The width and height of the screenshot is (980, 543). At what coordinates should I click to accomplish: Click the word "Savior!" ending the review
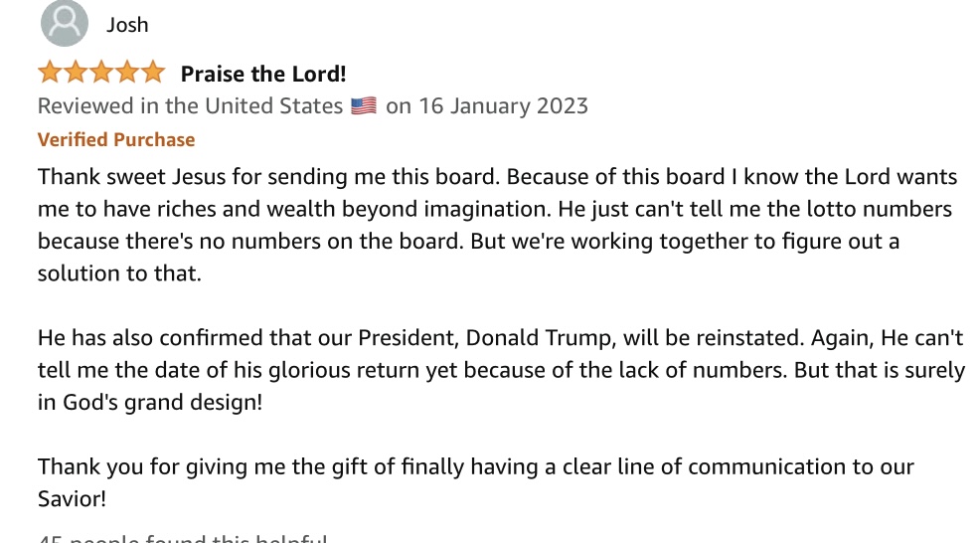click(72, 498)
